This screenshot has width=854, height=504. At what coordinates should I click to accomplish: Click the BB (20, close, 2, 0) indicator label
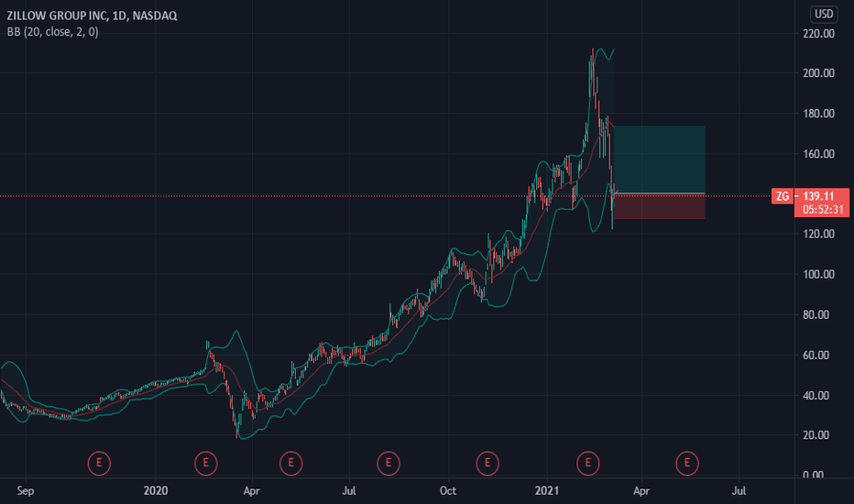click(53, 32)
